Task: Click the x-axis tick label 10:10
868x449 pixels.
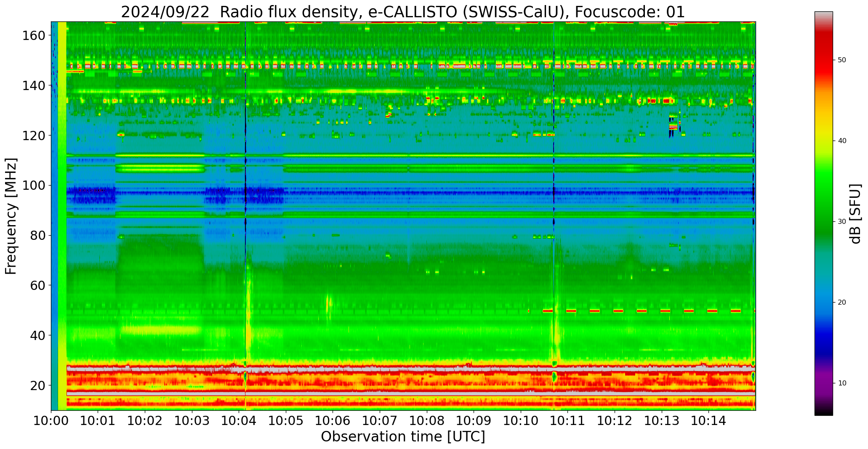Action: click(x=521, y=421)
